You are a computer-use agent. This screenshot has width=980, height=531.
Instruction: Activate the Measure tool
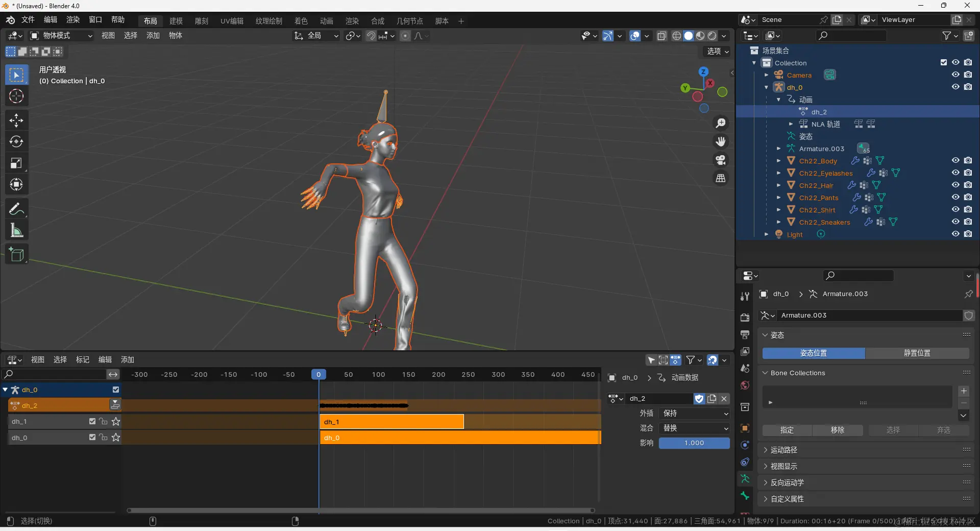click(x=16, y=231)
